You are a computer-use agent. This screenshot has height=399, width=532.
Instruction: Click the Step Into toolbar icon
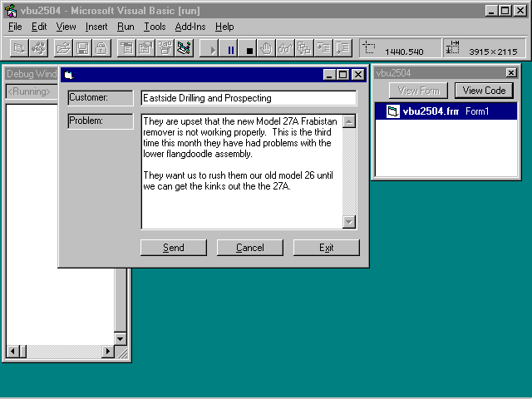click(x=323, y=49)
